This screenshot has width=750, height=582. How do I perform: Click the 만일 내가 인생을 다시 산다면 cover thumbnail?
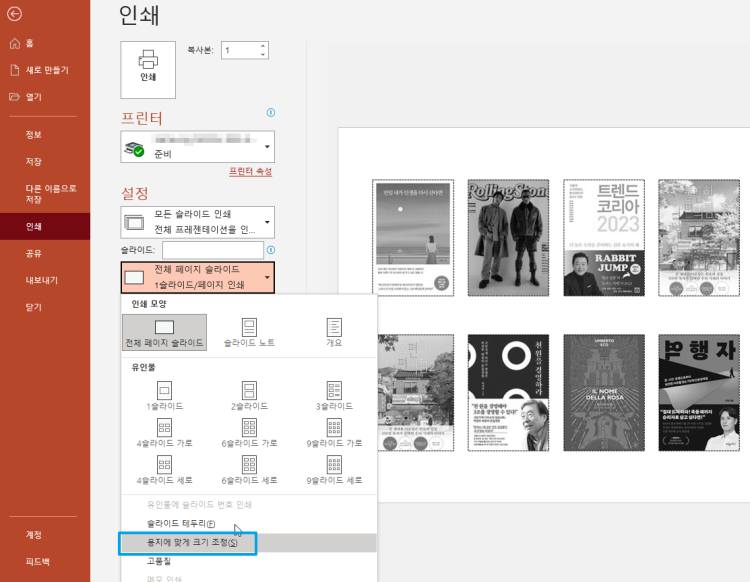[413, 238]
